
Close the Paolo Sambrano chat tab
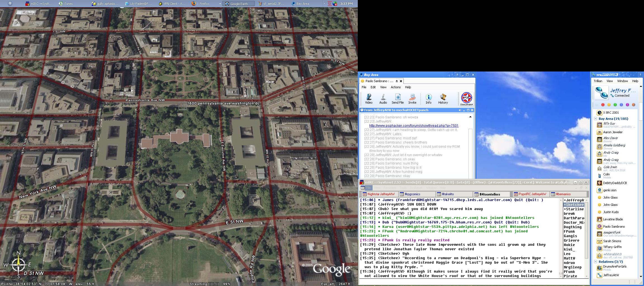[x=401, y=81]
